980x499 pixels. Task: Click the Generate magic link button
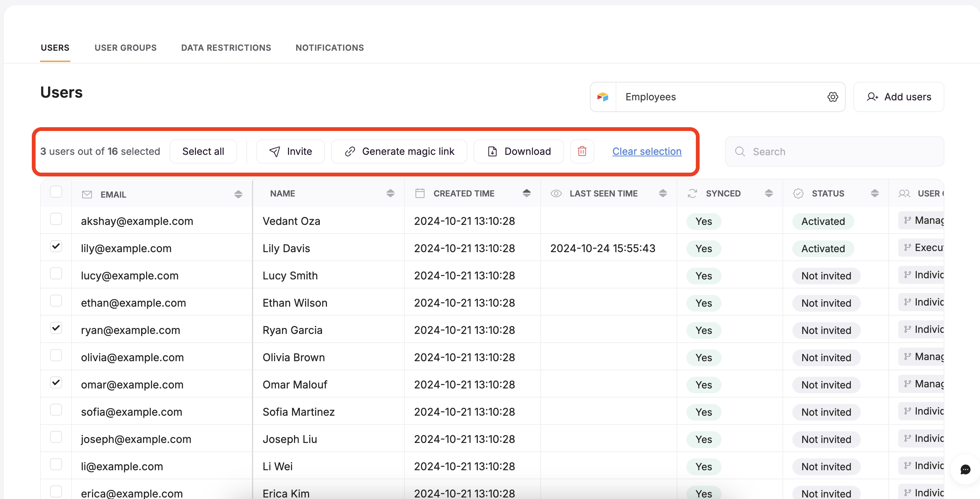pos(399,151)
